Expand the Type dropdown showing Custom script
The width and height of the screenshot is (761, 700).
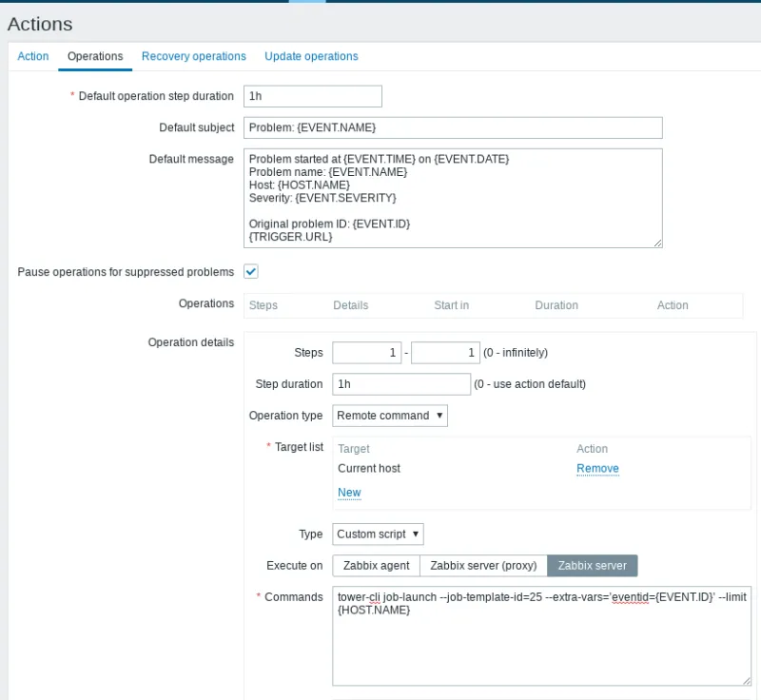(x=377, y=534)
